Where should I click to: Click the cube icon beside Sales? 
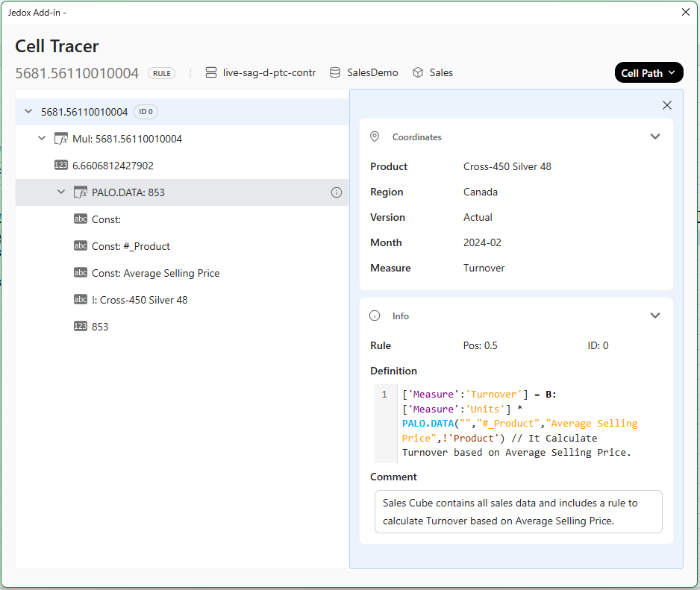point(418,72)
